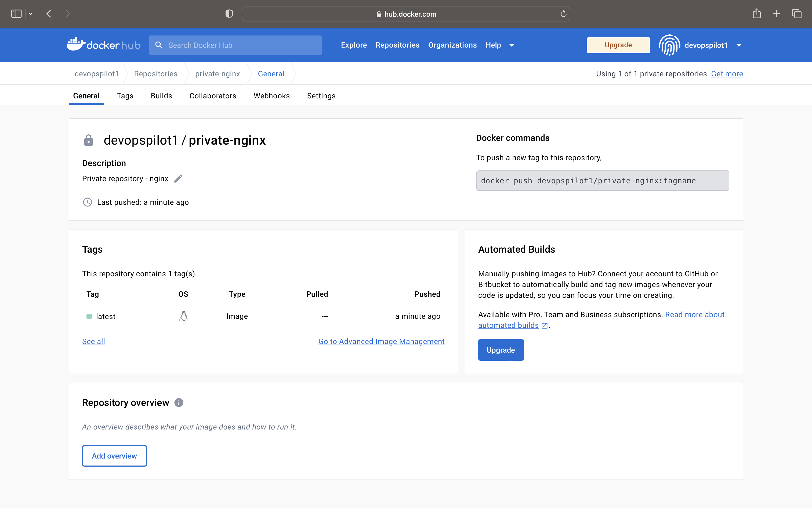Open a new tab with plus icon
The width and height of the screenshot is (812, 508).
(777, 14)
